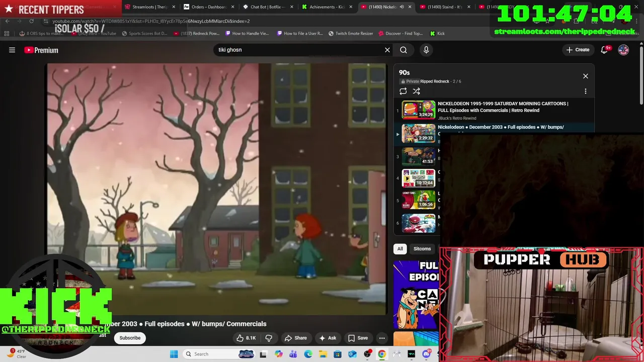Open Outlook from taskbar
This screenshot has height=362, width=644.
coord(352,354)
